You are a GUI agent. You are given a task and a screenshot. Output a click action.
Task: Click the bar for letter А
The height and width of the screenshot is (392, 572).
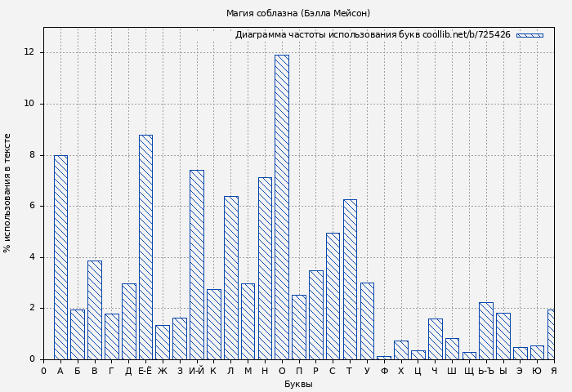[x=60, y=257]
